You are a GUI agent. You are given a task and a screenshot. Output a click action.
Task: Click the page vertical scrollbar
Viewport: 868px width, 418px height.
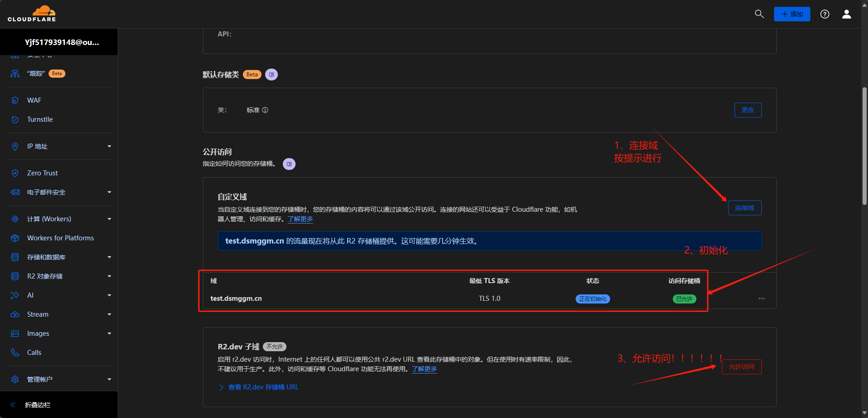864,145
